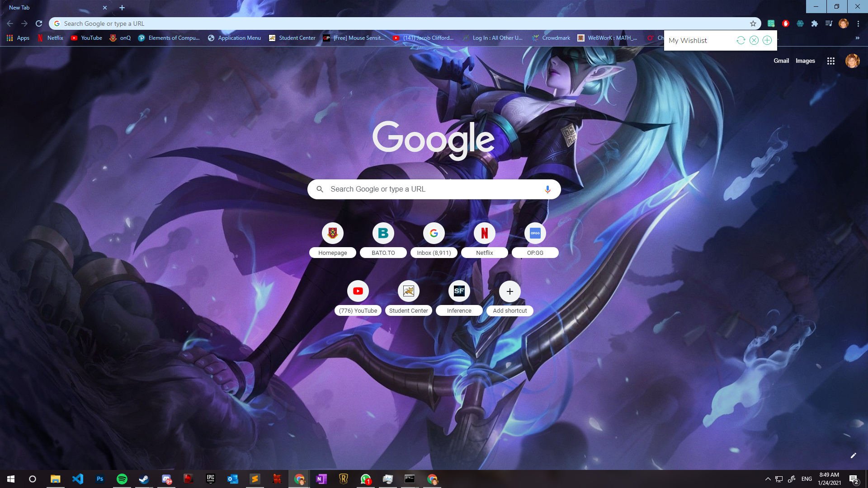Show hidden system tray icons

(x=768, y=479)
